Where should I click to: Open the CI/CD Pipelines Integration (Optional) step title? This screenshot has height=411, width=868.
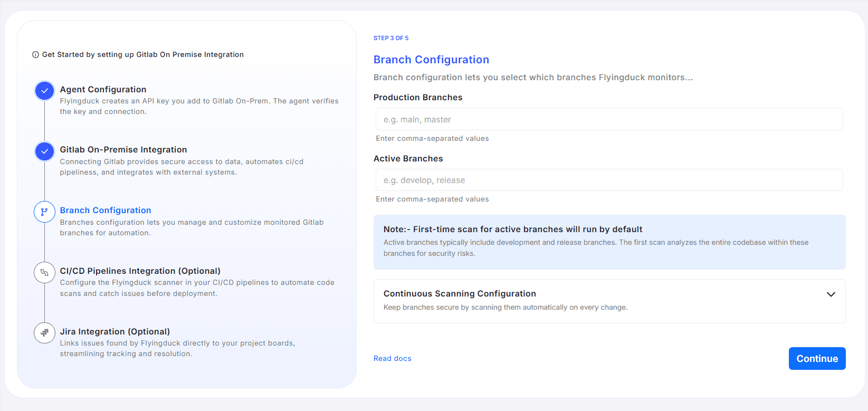140,271
